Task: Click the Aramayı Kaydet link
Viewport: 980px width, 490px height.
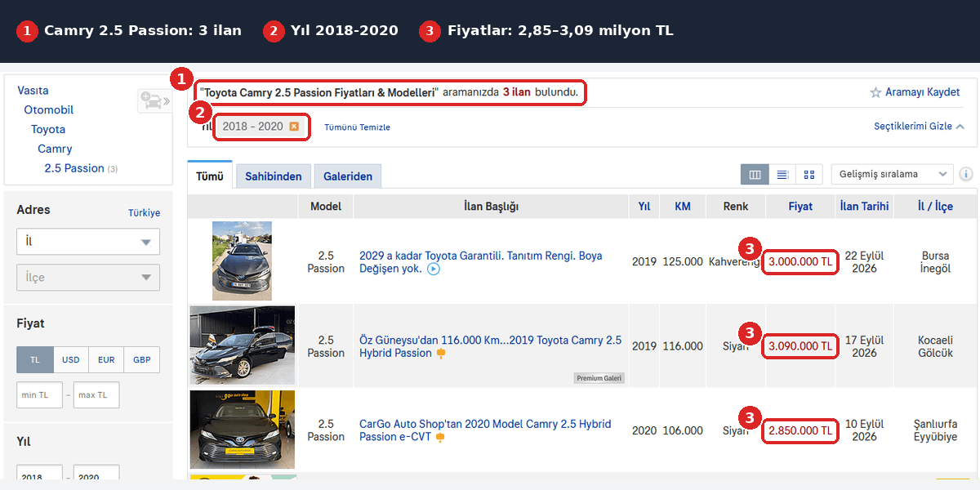Action: [x=923, y=92]
